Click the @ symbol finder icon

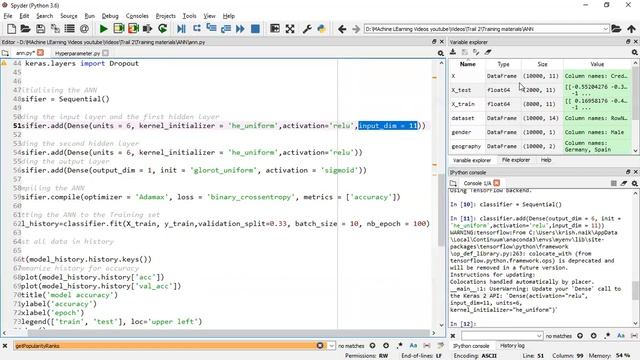[x=84, y=29]
